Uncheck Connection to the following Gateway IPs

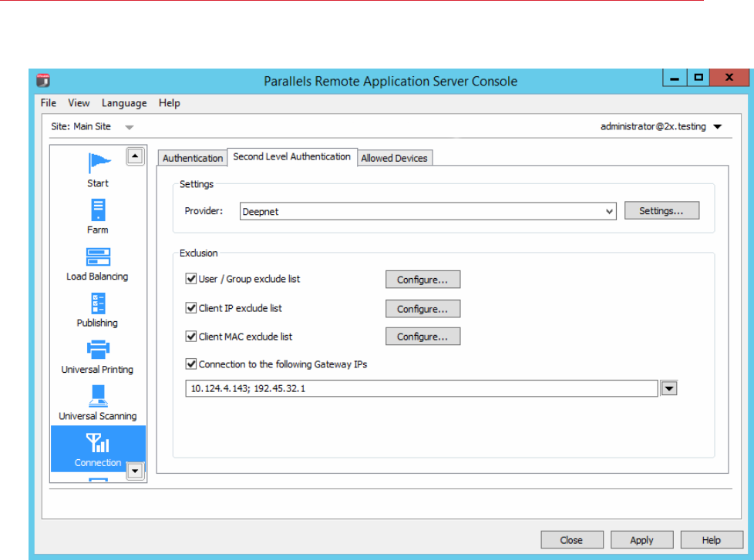click(x=191, y=364)
